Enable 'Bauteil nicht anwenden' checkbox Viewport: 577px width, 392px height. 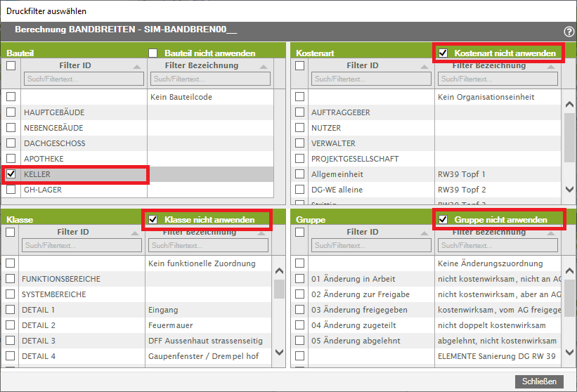point(153,53)
